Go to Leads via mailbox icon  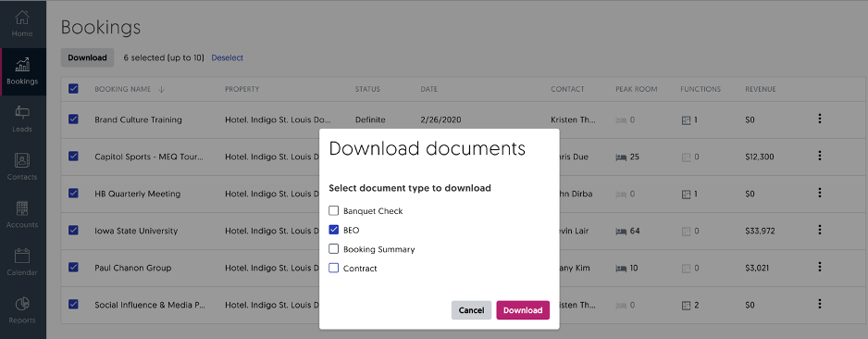[x=22, y=112]
